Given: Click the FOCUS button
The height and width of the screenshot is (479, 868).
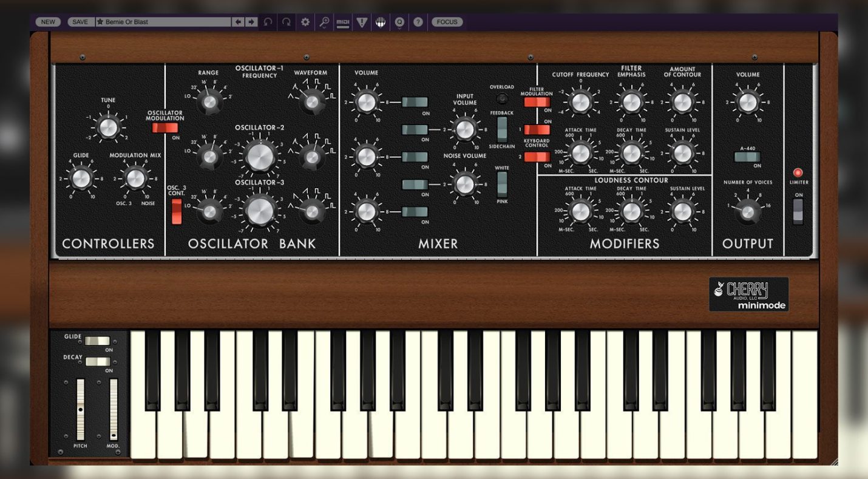Looking at the screenshot, I should pos(448,22).
